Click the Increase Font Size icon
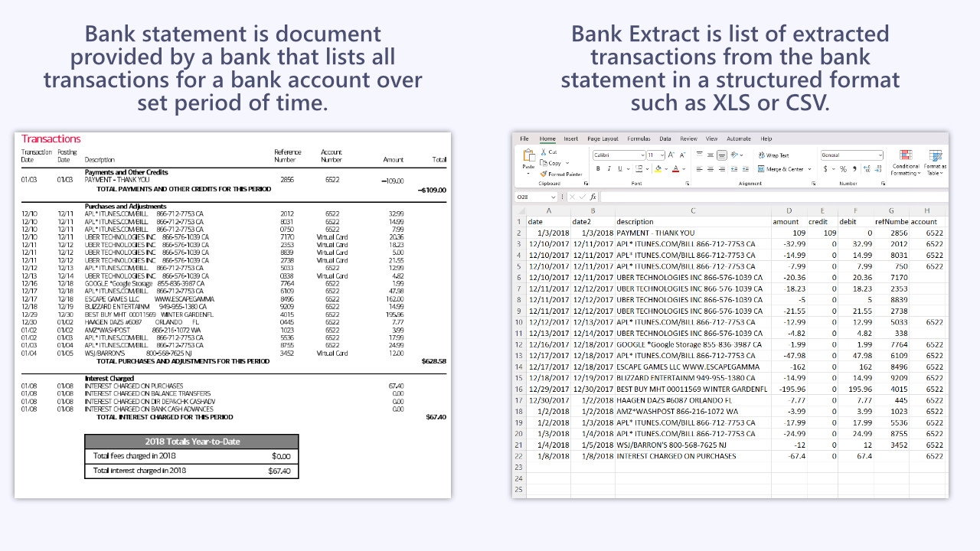Screen dimensions: 980x551 click(x=671, y=155)
